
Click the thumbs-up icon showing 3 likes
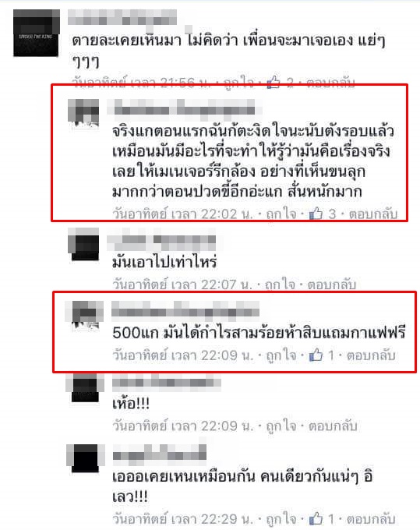[316, 214]
